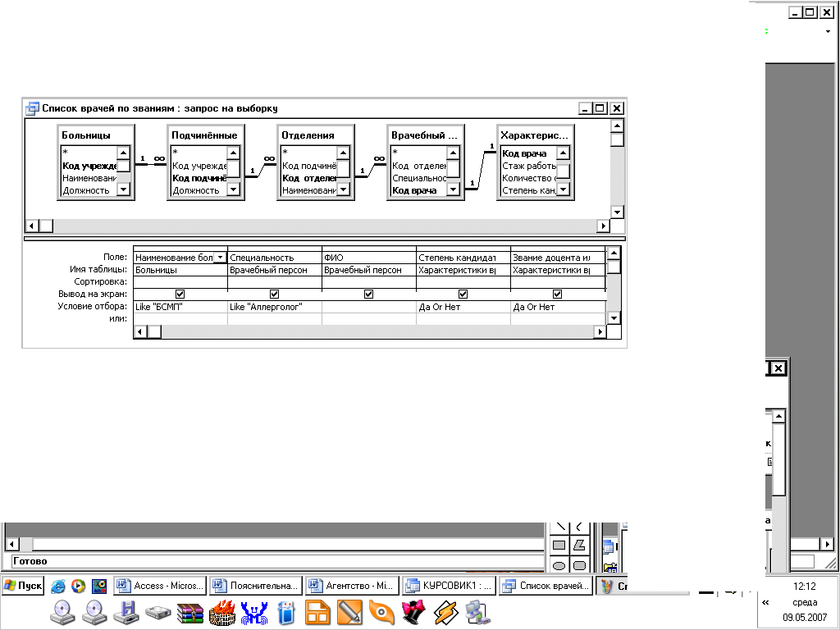
Task: Switch to Агентство taskbar button
Action: pos(353,586)
